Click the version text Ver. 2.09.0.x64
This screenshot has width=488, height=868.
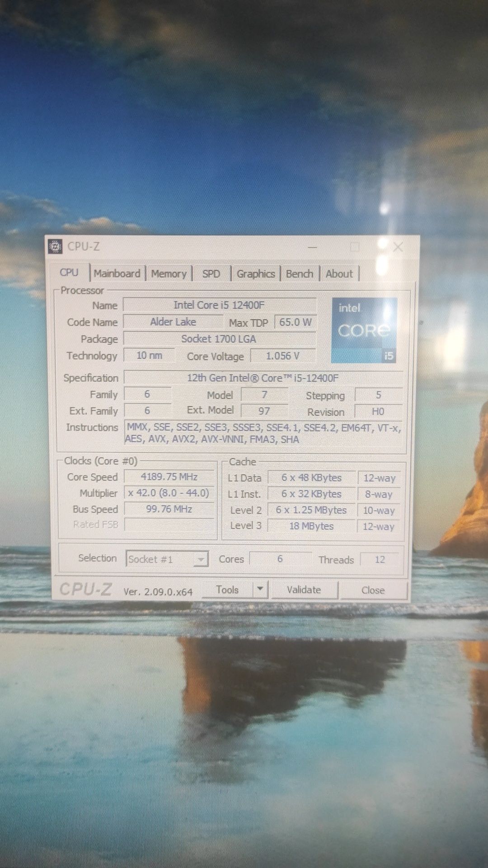tap(158, 592)
